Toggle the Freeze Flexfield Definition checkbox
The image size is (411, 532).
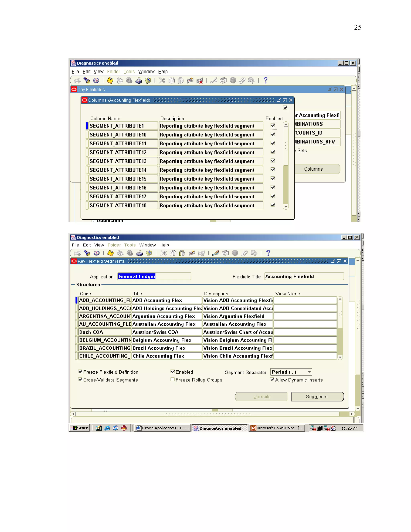[80, 371]
